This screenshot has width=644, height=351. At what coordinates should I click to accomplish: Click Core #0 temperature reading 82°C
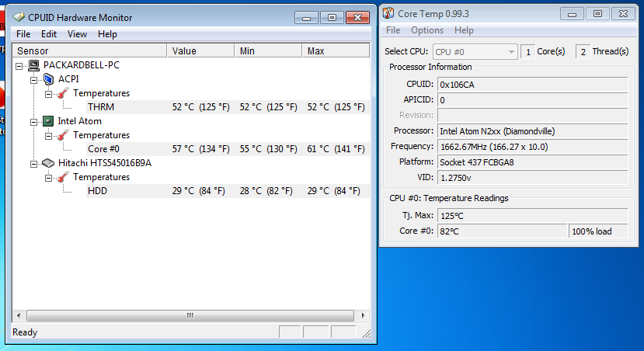(x=503, y=231)
